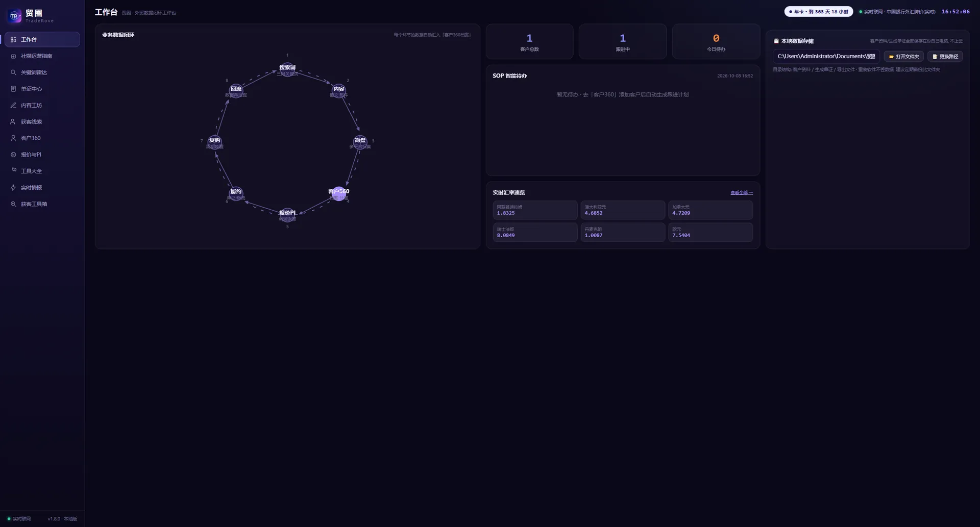
Task: Select the 加拿大元 rate card
Action: point(710,210)
